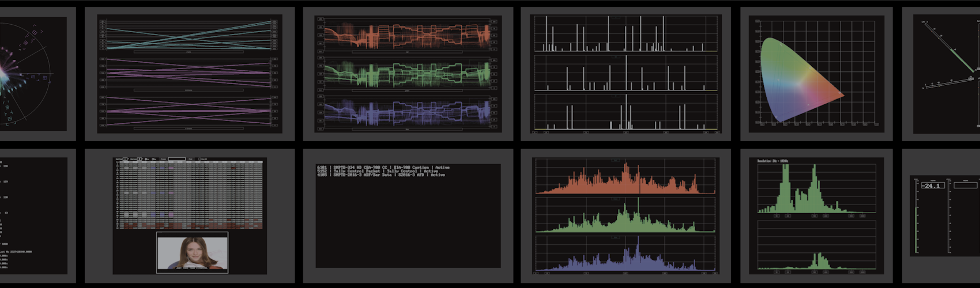Click the blue channel histogram
980x288 pixels.
[x=625, y=254]
